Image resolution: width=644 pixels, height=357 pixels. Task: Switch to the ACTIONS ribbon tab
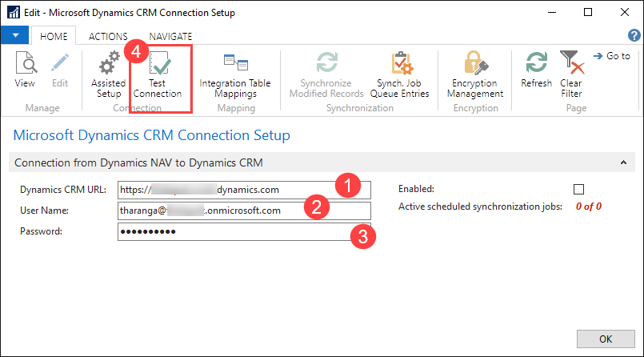108,36
